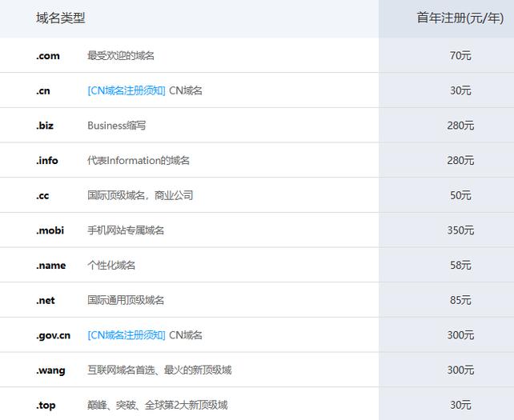The image size is (514, 420).
Task: Click the 350元 price for .mobi
Action: click(460, 230)
